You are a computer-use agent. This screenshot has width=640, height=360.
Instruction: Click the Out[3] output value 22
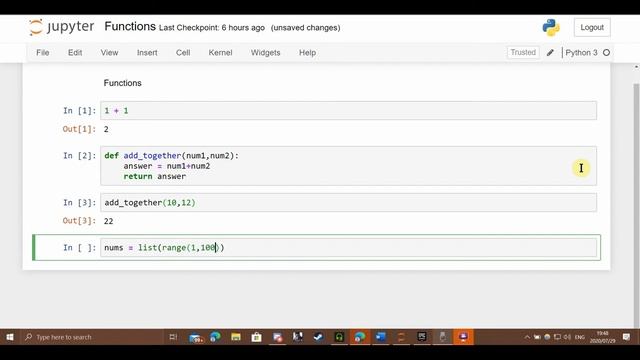click(108, 221)
